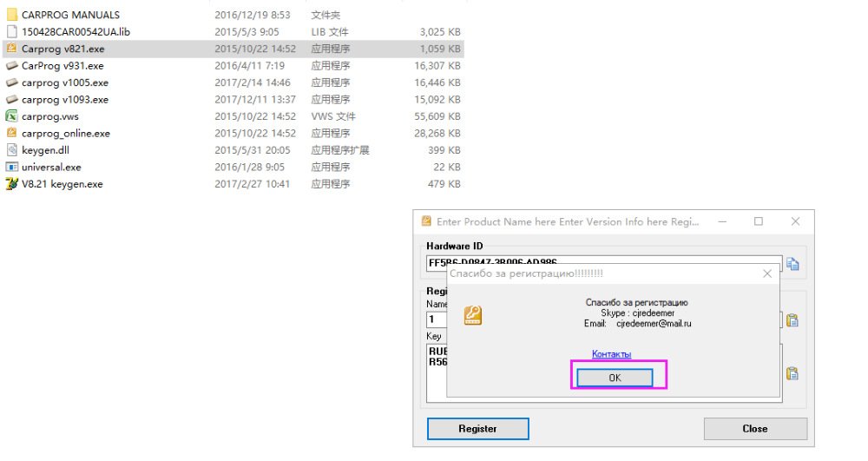Select the universal.exe file icon
Screen dimensions: 868x461
click(11, 168)
